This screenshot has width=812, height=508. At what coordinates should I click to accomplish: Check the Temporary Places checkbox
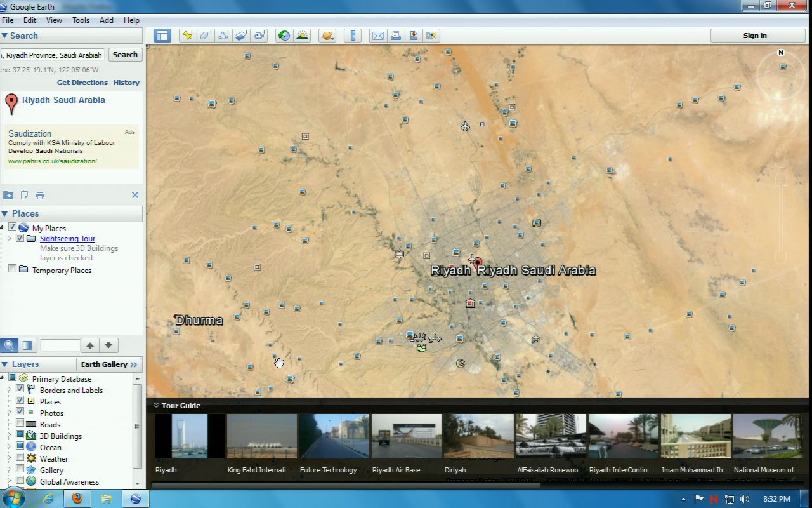pyautogui.click(x=12, y=269)
